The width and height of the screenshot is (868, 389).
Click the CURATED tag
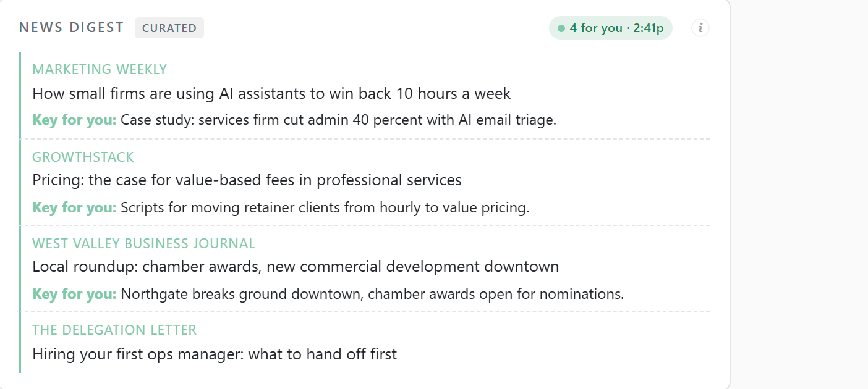tap(169, 28)
